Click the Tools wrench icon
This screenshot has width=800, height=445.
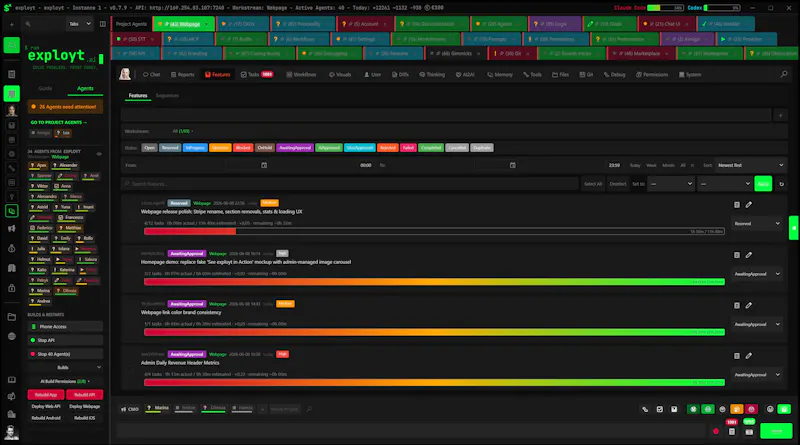click(x=526, y=75)
